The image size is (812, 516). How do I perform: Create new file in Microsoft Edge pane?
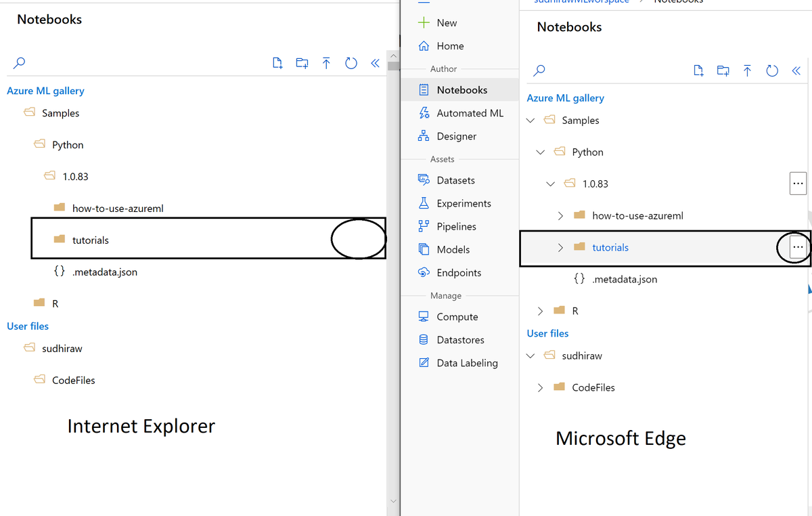[x=699, y=70]
